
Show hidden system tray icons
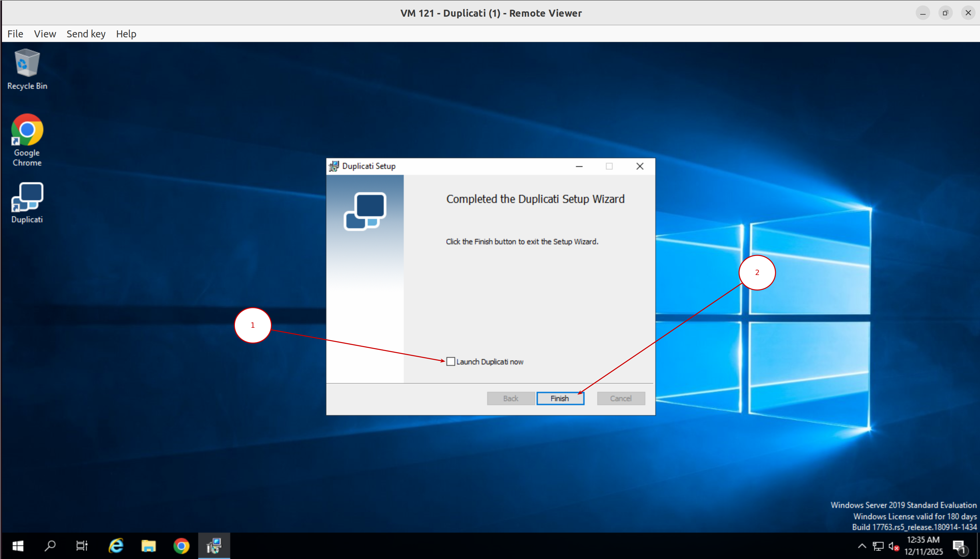click(862, 546)
